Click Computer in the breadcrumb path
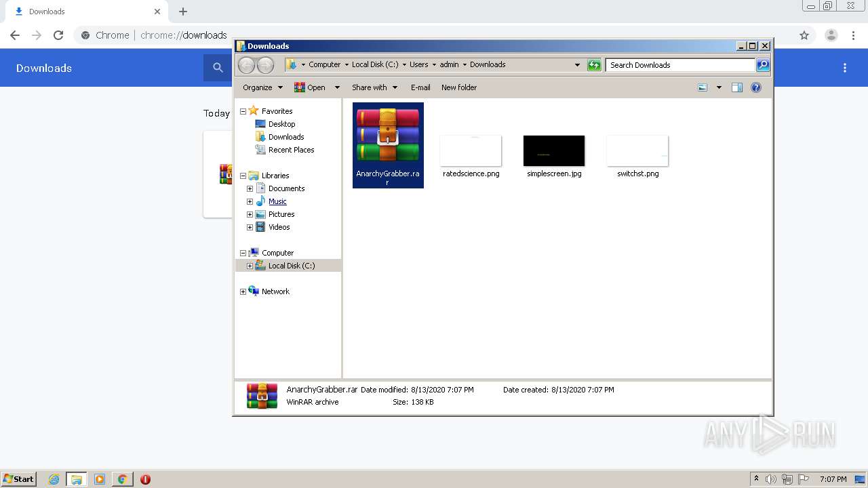868x488 pixels. (x=324, y=65)
